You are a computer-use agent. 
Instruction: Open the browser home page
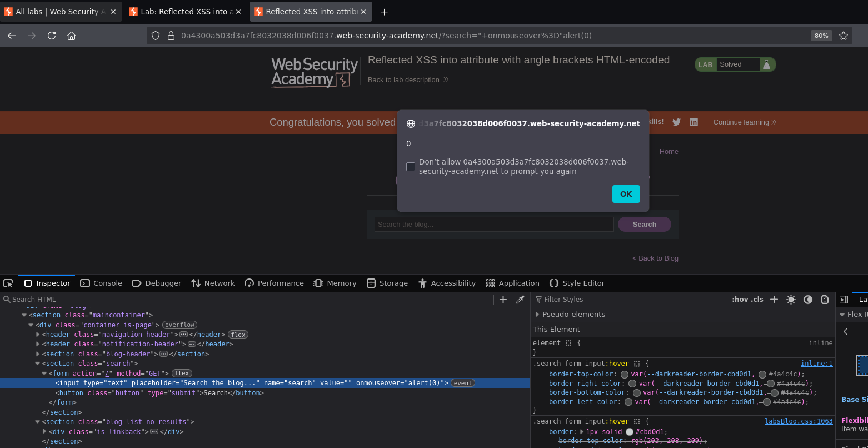[71, 36]
